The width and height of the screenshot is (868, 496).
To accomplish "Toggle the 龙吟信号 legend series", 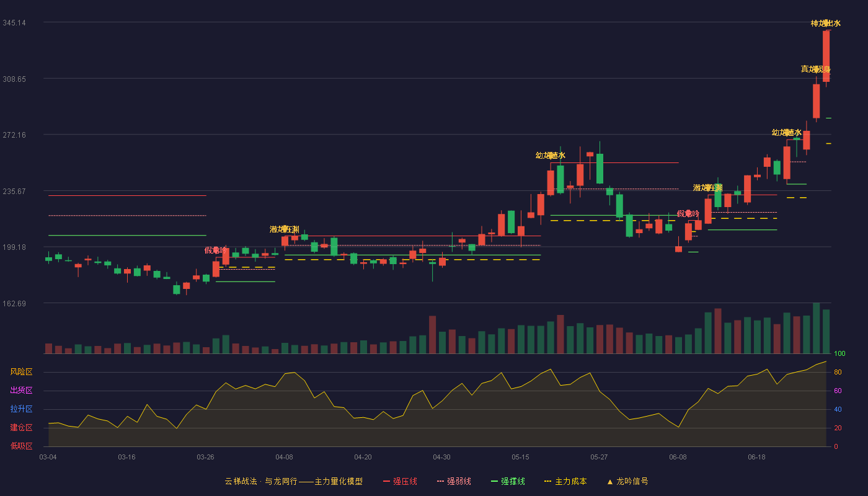I will point(627,481).
